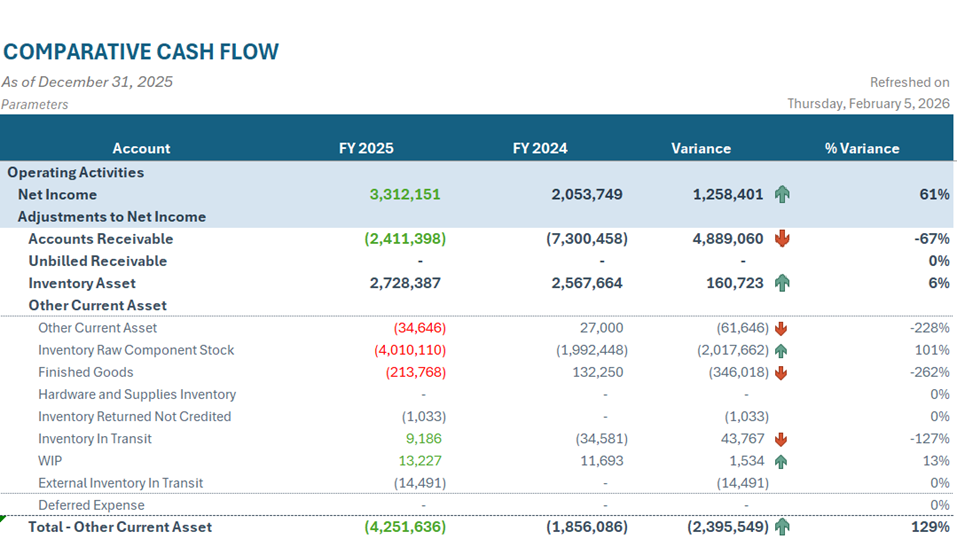Click the green corner indicator left of Total row

point(3,519)
